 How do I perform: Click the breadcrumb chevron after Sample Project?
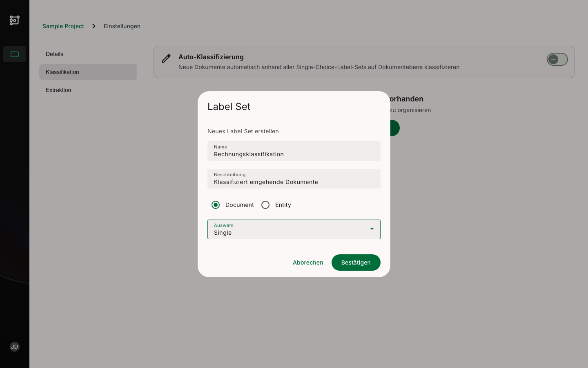tap(94, 26)
